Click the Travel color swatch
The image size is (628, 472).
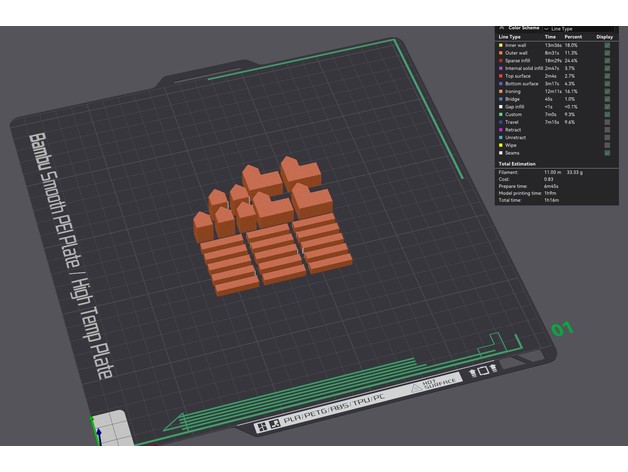coord(501,121)
